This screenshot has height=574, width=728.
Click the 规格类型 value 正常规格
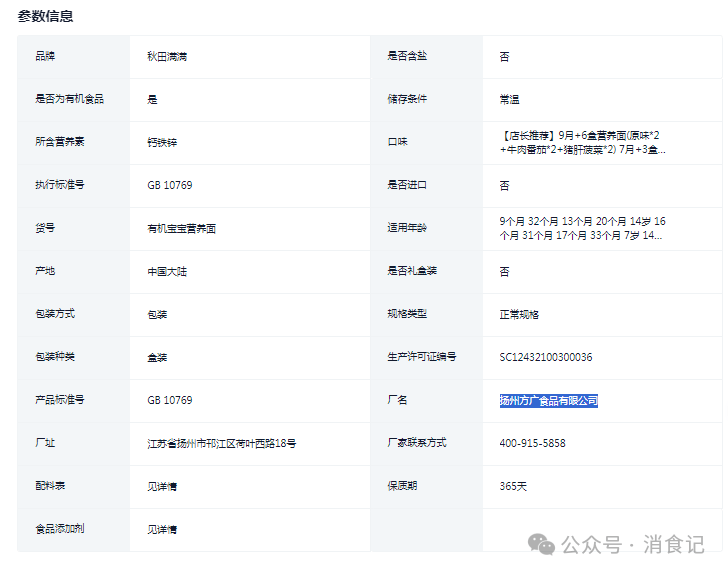[519, 315]
